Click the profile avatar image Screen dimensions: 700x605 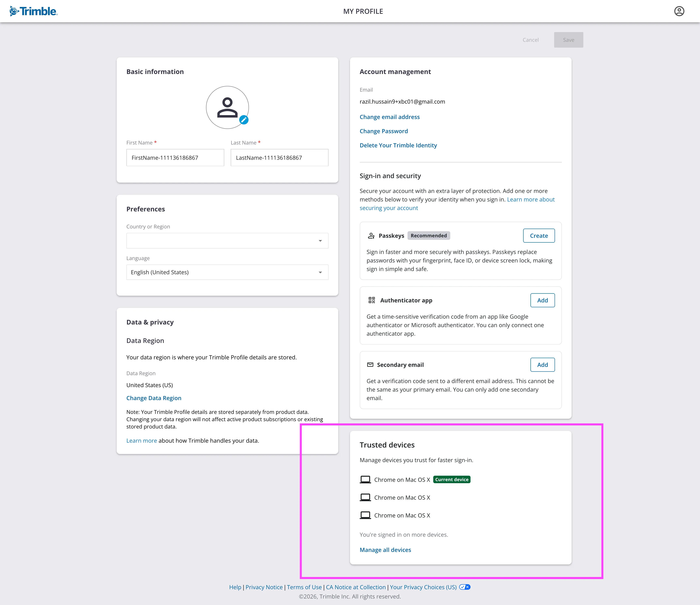(x=227, y=107)
